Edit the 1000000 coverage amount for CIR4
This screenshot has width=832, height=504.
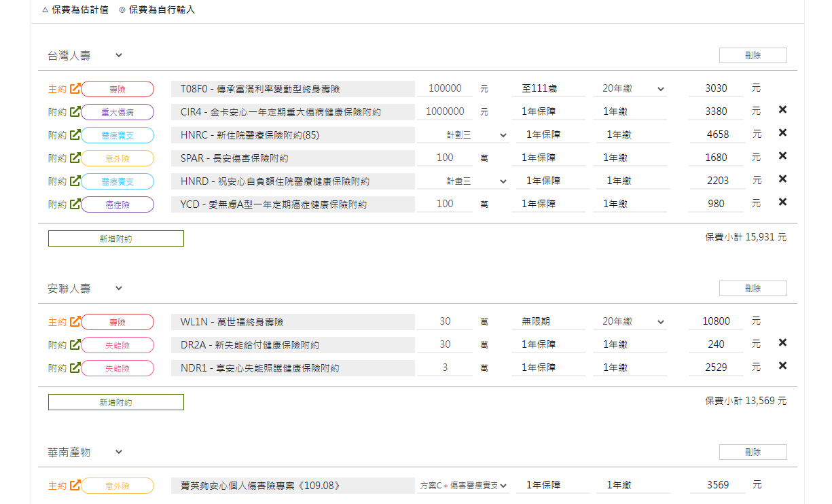tap(445, 112)
